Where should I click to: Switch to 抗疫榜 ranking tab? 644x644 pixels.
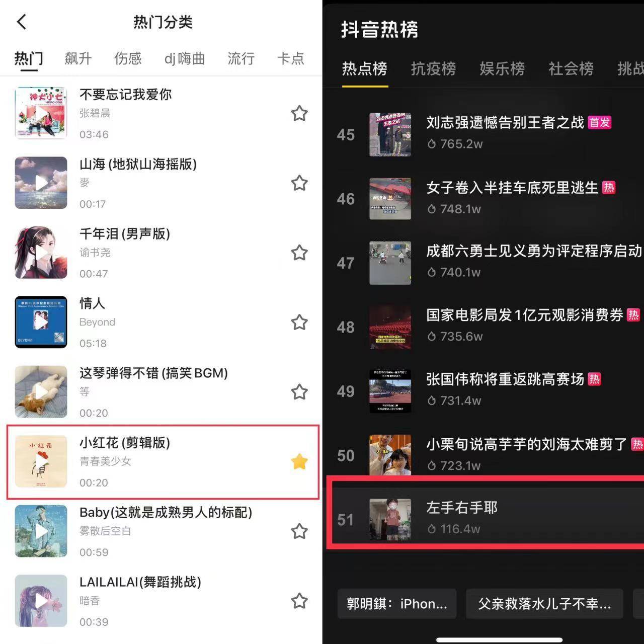coord(433,68)
